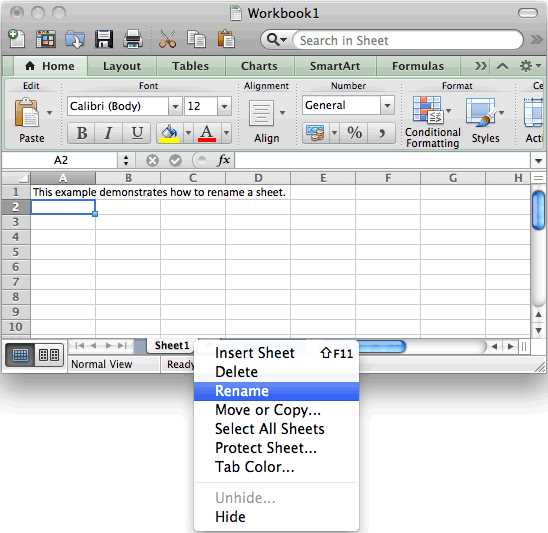Switch to Page Layout View icon
The height and width of the screenshot is (533, 548).
point(49,355)
